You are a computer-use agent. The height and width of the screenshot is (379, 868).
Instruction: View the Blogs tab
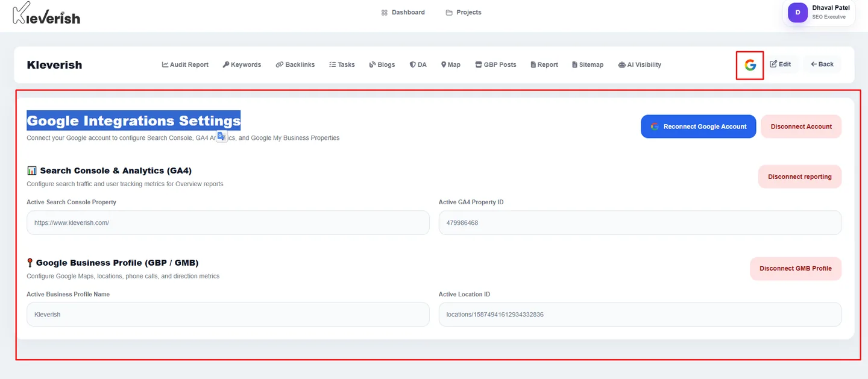(x=382, y=64)
